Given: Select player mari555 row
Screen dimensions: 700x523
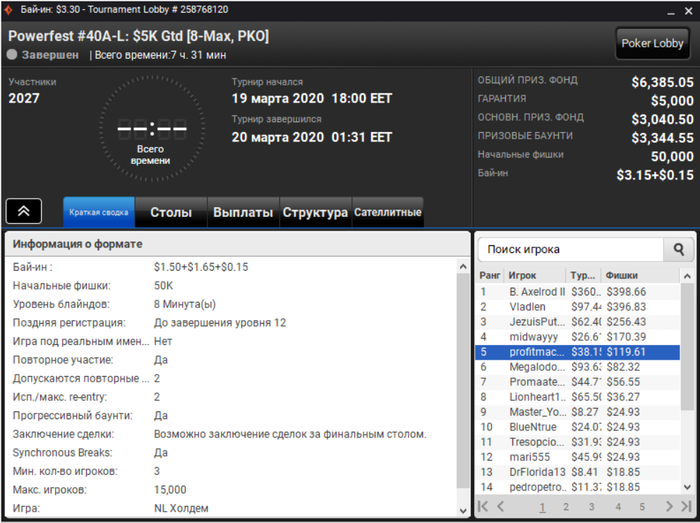Looking at the screenshot, I should tap(578, 457).
